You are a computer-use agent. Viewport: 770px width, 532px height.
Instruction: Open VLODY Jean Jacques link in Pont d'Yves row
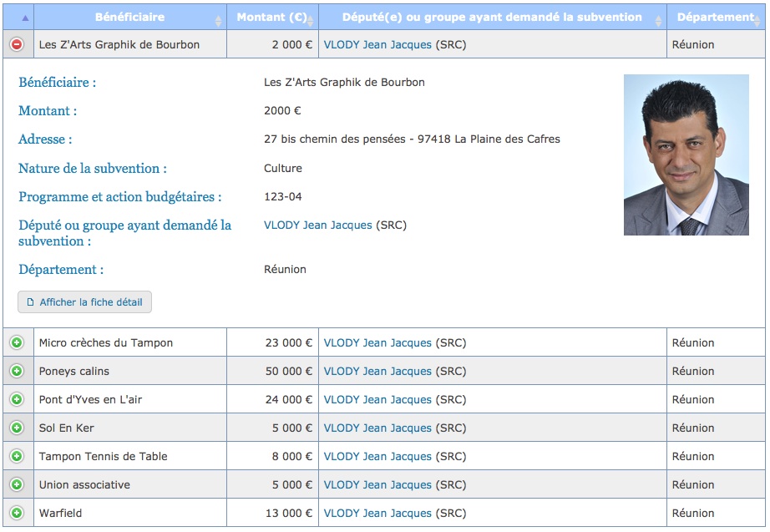tap(377, 400)
